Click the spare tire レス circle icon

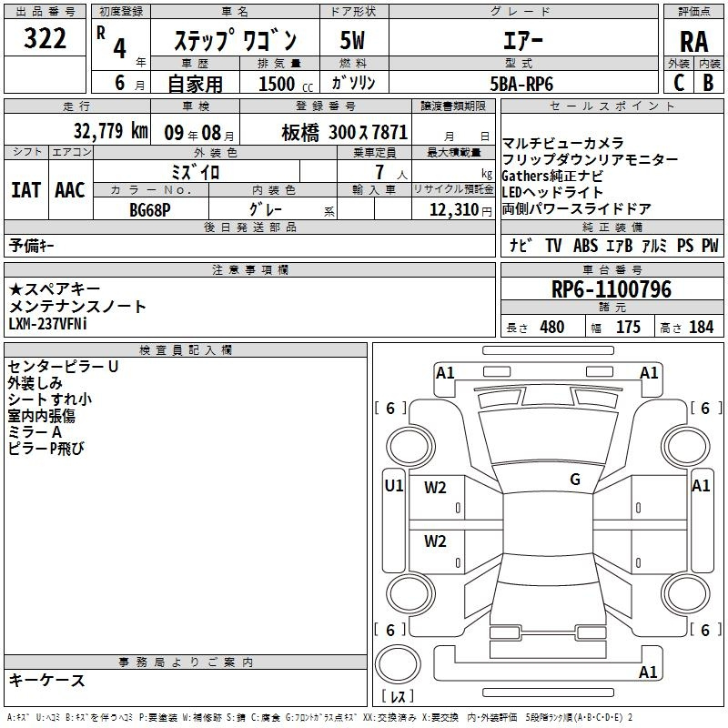[398, 664]
